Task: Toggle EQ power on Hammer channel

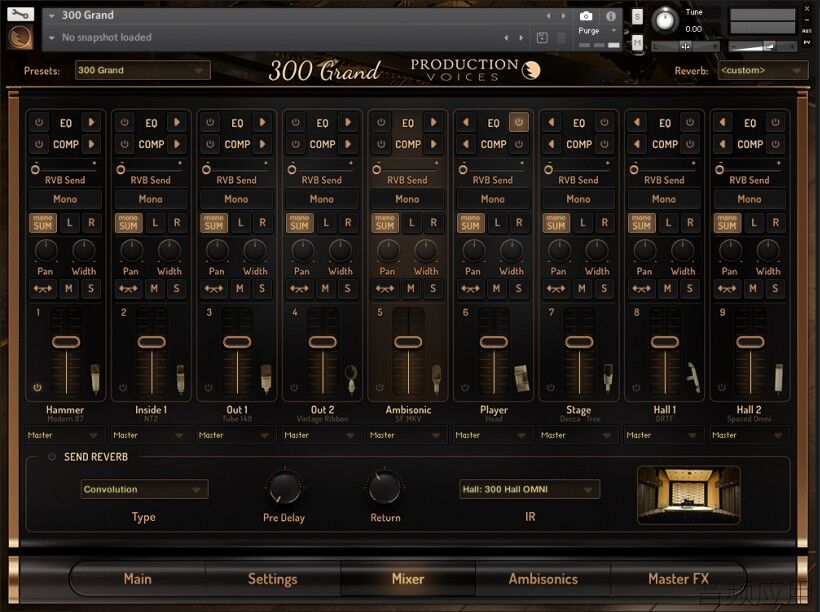Action: 39,122
